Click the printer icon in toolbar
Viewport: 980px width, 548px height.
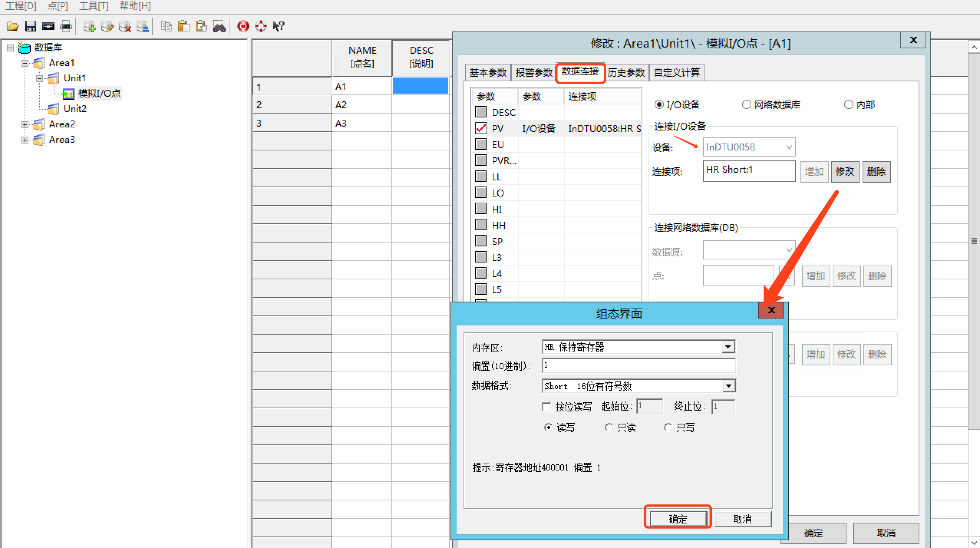pos(66,26)
